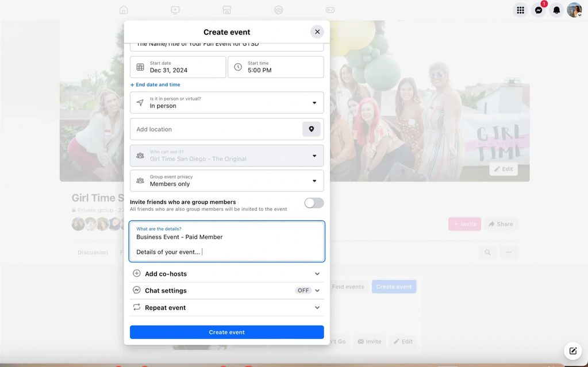Open Group event privacy dropdown
Screen dimensions: 588x367
tap(226, 181)
